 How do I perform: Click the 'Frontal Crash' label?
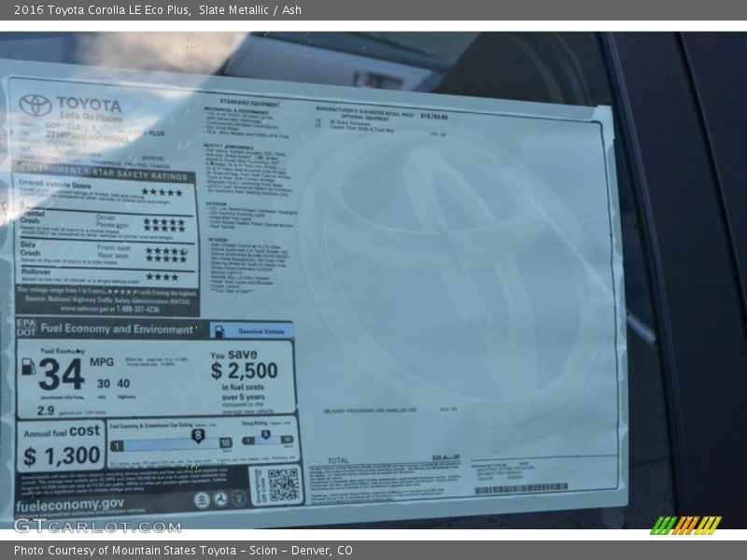pyautogui.click(x=33, y=217)
